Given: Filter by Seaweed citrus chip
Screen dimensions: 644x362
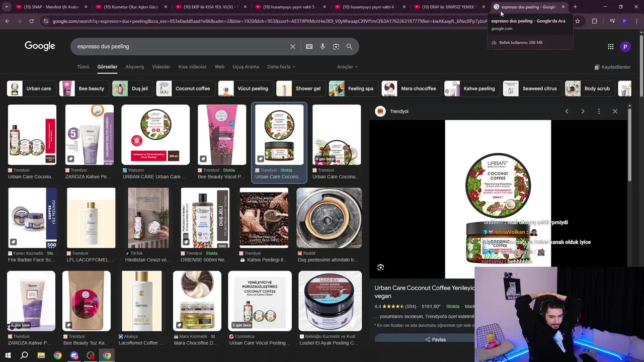Looking at the screenshot, I should pyautogui.click(x=532, y=88).
